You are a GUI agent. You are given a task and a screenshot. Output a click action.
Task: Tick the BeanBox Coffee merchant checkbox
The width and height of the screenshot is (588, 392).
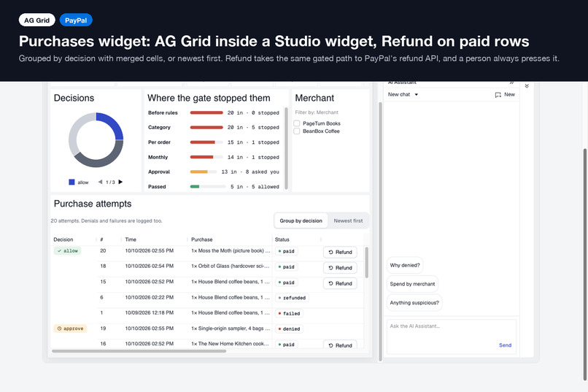(x=297, y=131)
